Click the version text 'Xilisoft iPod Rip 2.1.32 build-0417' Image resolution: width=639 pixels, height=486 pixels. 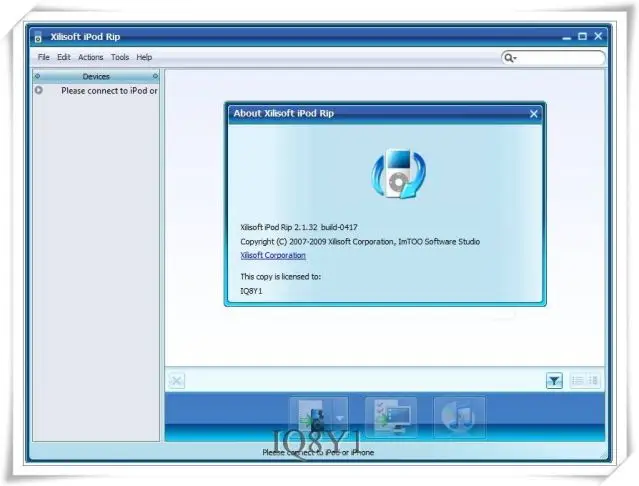[299, 227]
